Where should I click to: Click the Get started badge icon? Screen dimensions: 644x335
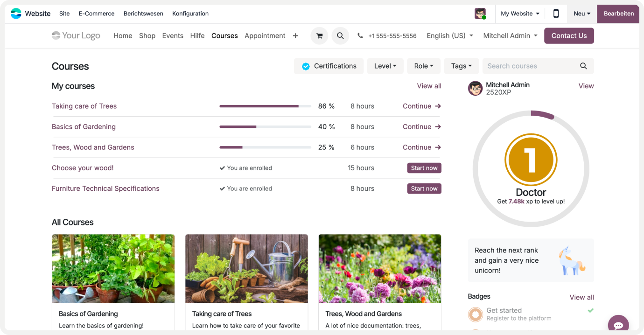click(476, 314)
